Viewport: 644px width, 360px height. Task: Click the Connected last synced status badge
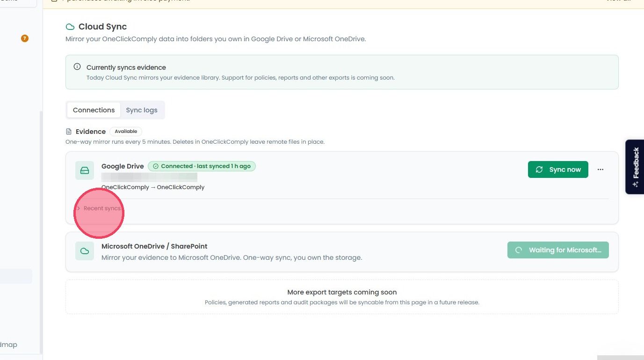(x=202, y=166)
